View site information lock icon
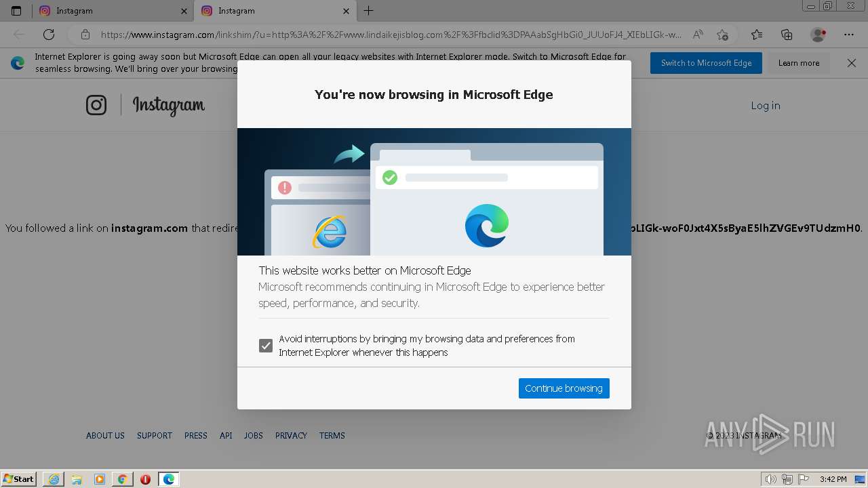Viewport: 868px width, 488px height. click(x=85, y=35)
